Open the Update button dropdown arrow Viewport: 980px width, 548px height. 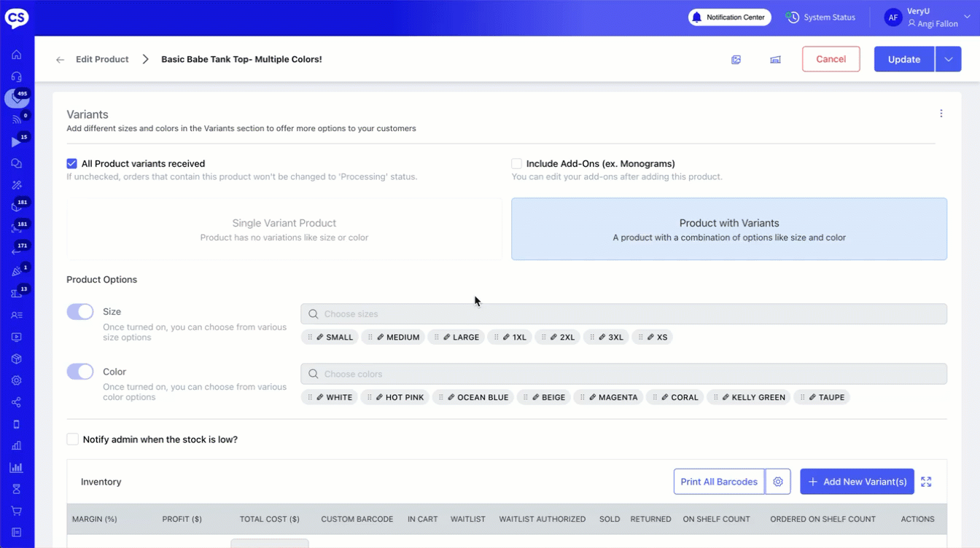coord(948,60)
